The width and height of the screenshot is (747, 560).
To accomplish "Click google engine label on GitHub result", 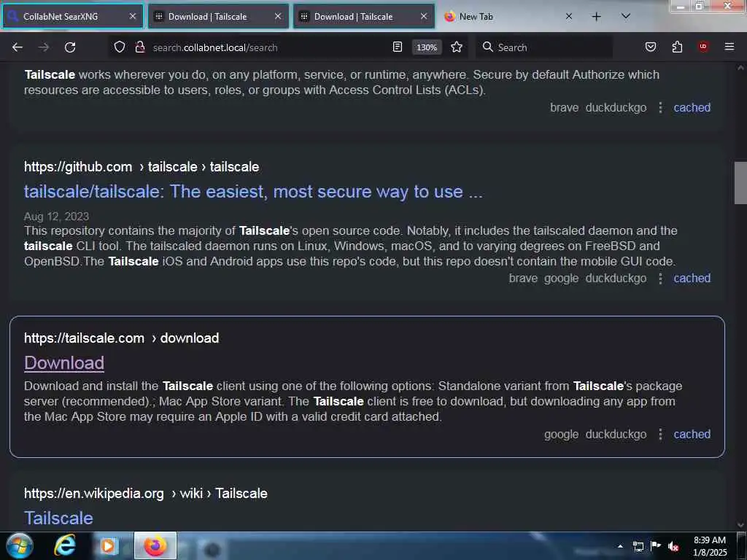I will (x=561, y=278).
